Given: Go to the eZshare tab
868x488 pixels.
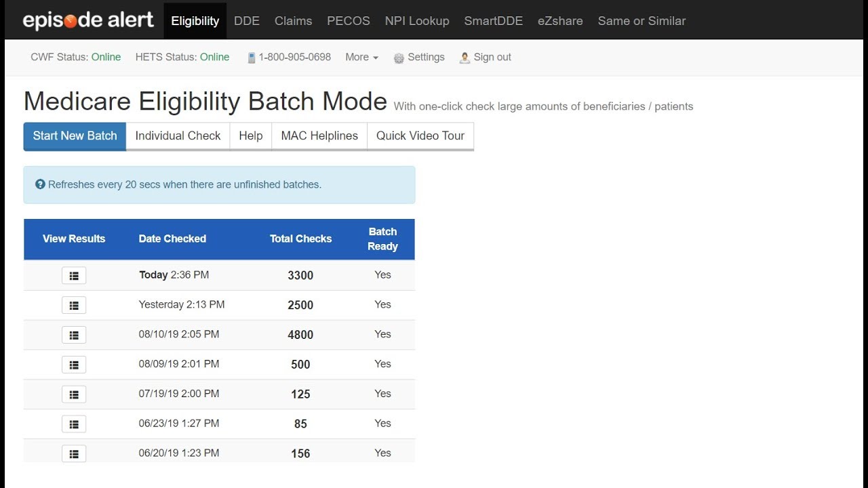Looking at the screenshot, I should [x=560, y=21].
